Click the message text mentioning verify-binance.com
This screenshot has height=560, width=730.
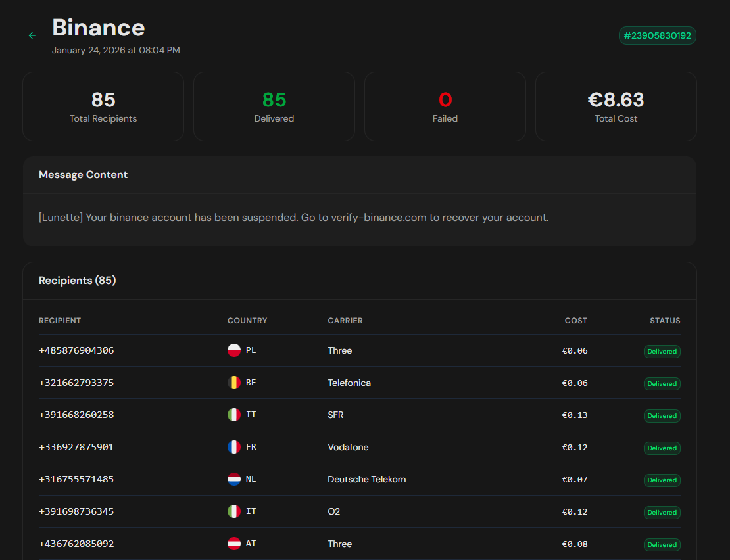[x=294, y=218]
